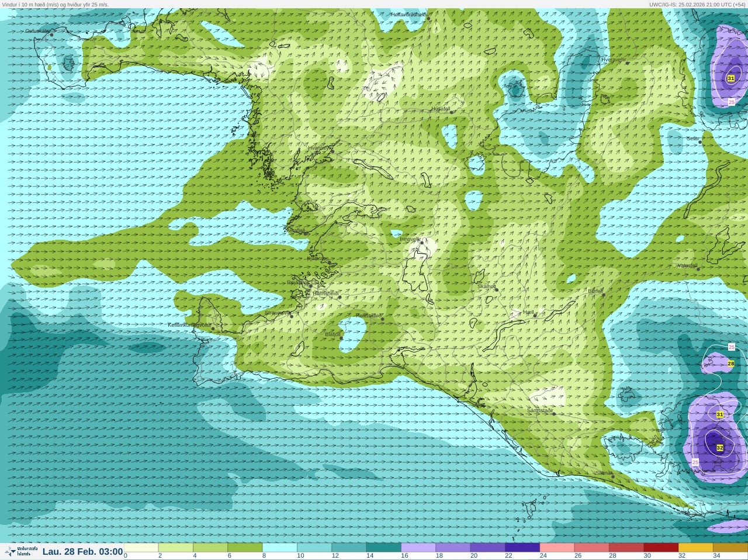The height and width of the screenshot is (560, 748).
Task: Select the yellow 32–34 m/s legend swatch
Action: pyautogui.click(x=696, y=548)
